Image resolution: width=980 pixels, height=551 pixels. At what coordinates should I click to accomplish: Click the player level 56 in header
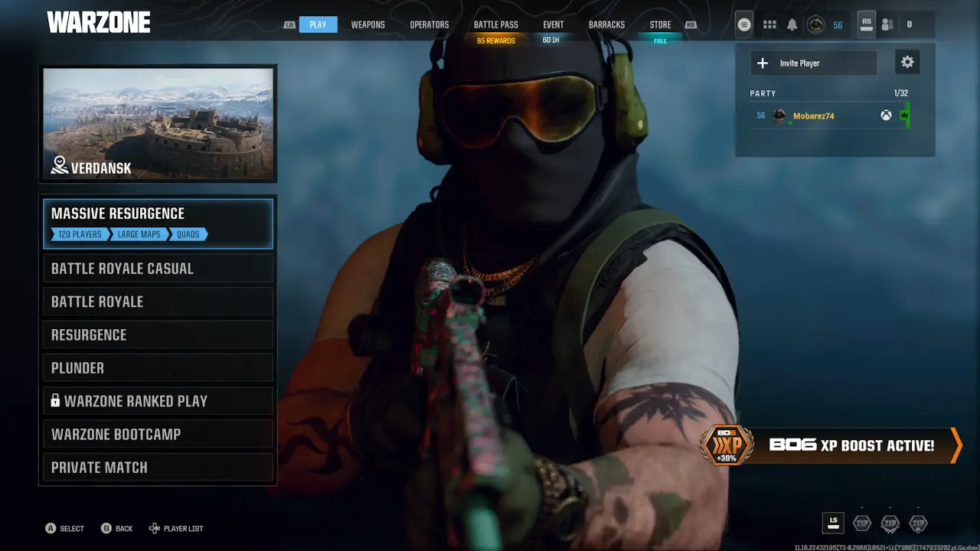coord(838,25)
